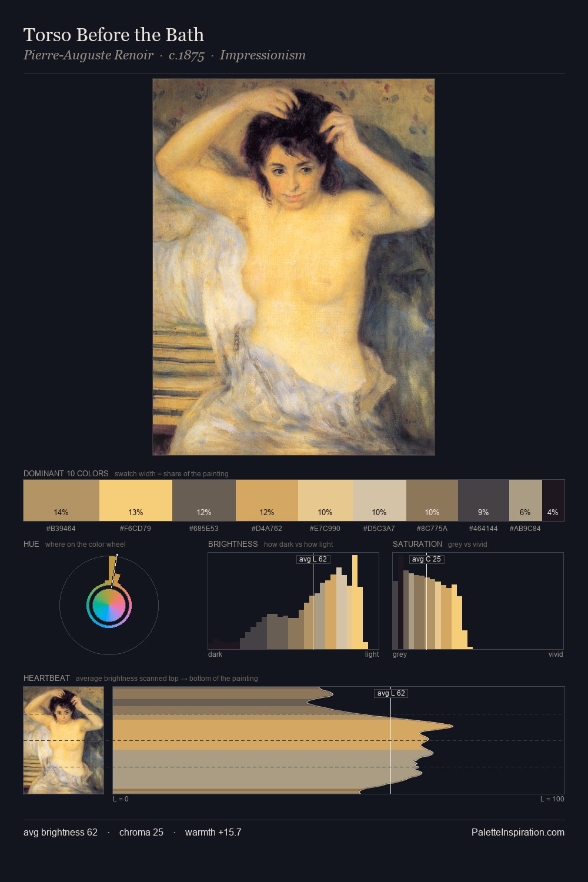588x882 pixels.
Task: Click the footer text "chroma 25"
Action: [141, 832]
